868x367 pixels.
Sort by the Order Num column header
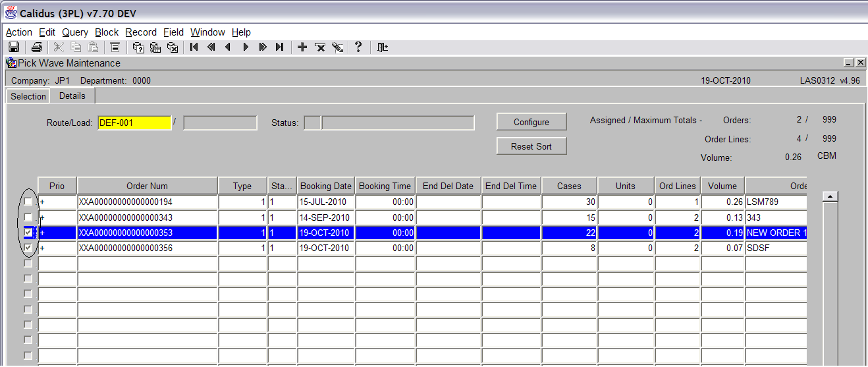(148, 186)
